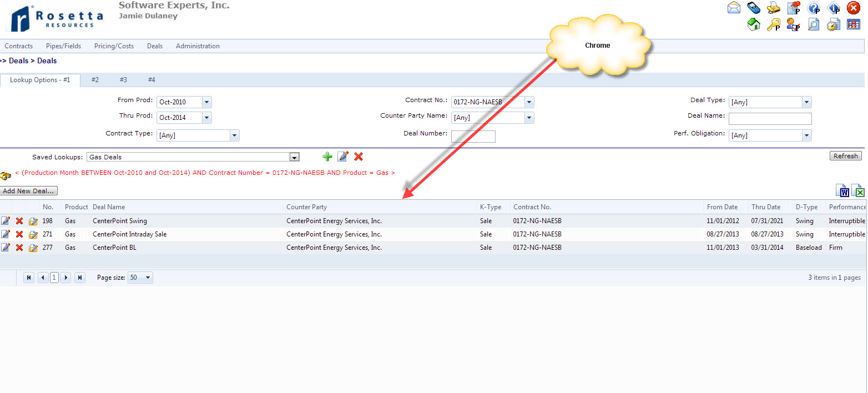Open the Pipes/Fields menu
Screen dimensions: 868x393
click(x=63, y=46)
